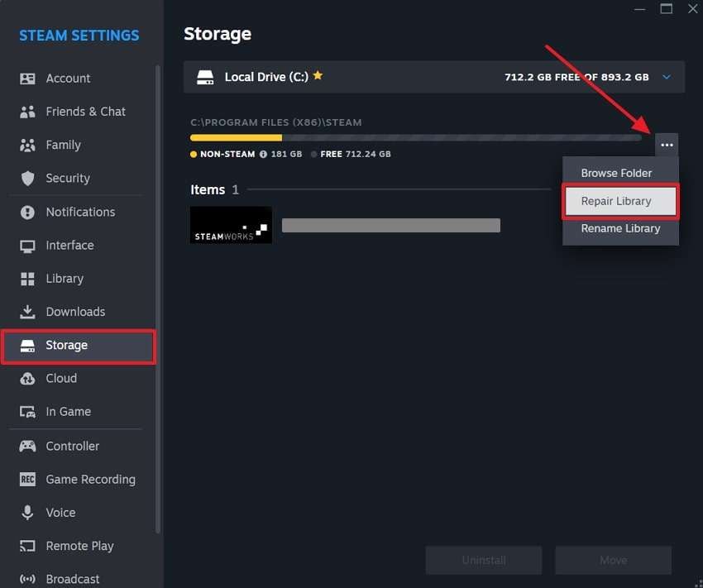703x588 pixels.
Task: Open Cloud settings
Action: [x=79, y=379]
